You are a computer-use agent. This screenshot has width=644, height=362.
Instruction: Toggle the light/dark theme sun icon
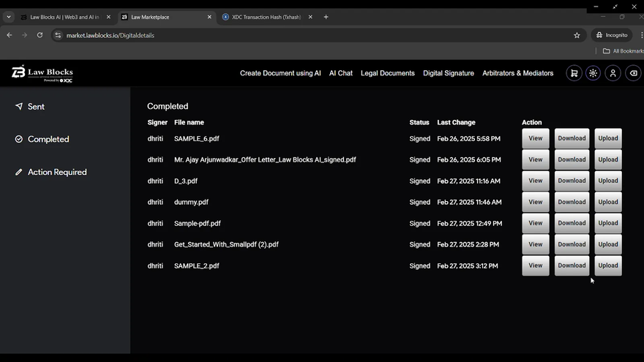(x=594, y=73)
